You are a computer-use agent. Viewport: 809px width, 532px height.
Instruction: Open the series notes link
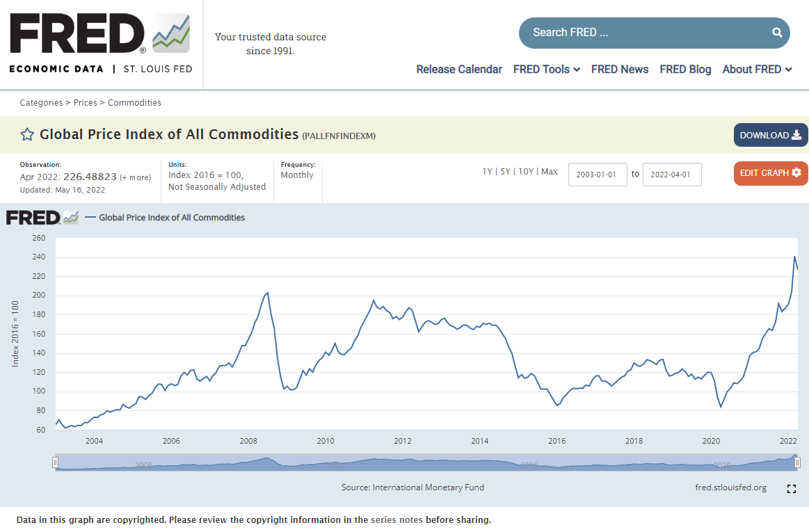coord(397,519)
